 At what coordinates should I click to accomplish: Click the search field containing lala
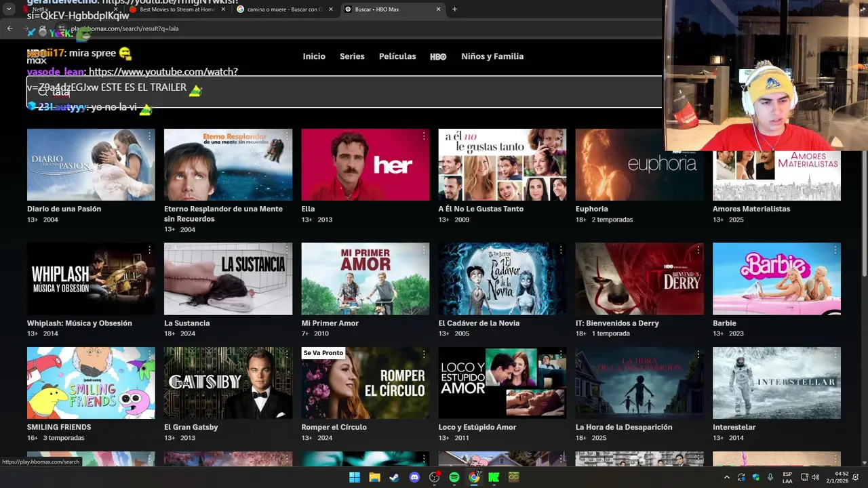click(x=344, y=92)
